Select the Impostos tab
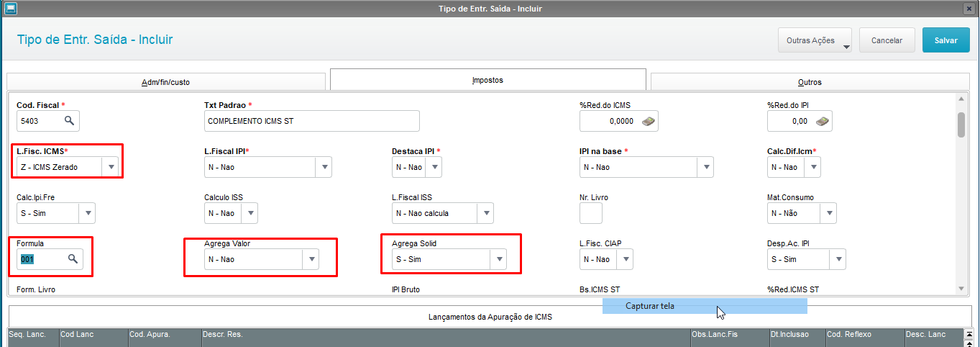Viewport: 980px width, 347px height. pos(487,80)
